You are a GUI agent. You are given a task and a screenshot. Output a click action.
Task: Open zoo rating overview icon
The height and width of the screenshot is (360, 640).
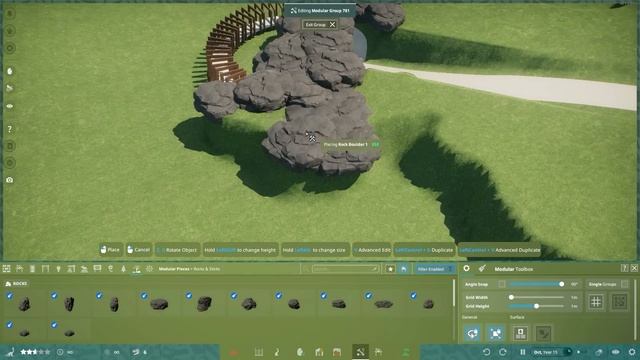10,352
